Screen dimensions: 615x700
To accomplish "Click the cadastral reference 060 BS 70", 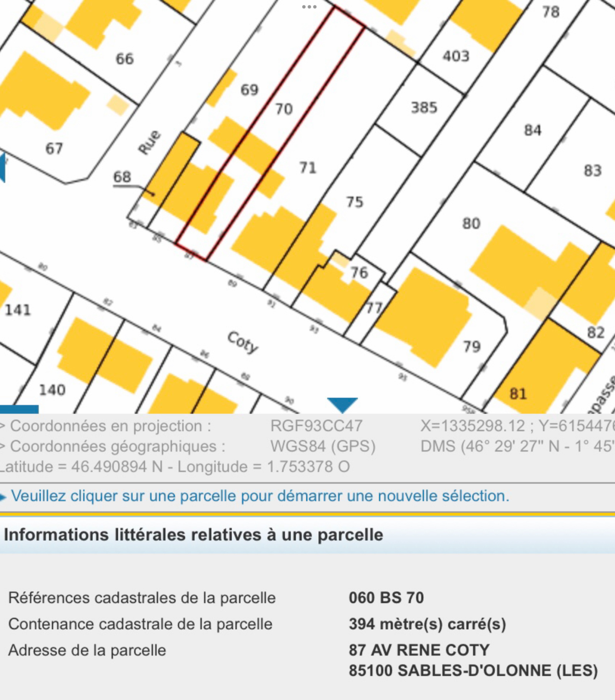I will tap(386, 598).
